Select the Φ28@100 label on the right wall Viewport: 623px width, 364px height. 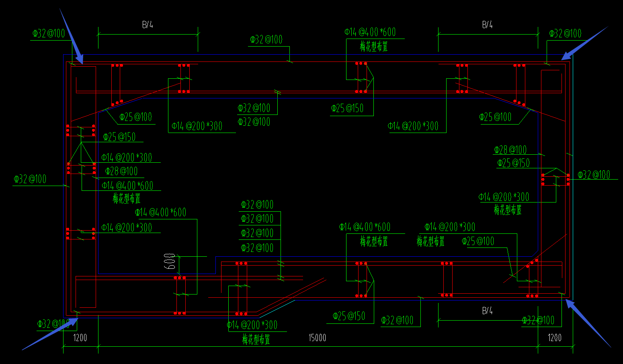(510, 150)
